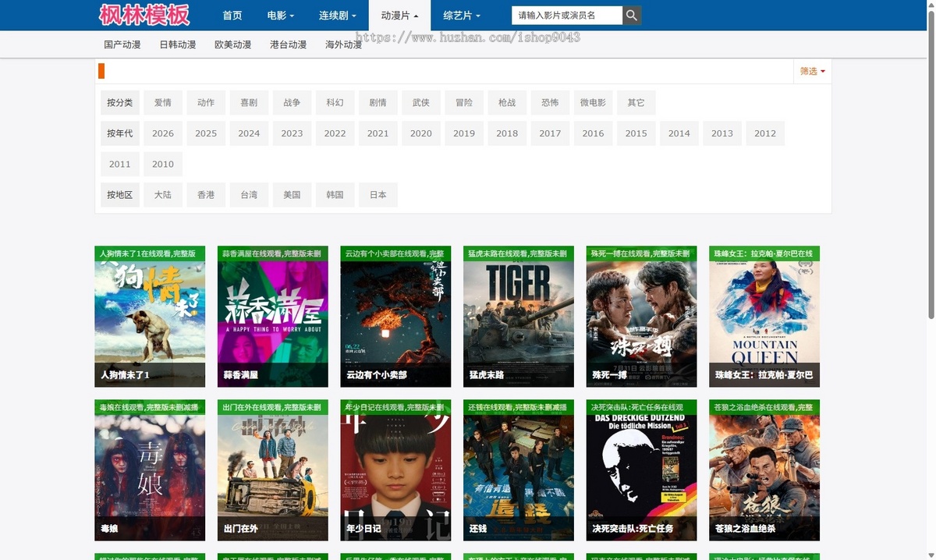Open the 云边有个小卖部 movie poster
This screenshot has width=936, height=560.
click(x=395, y=317)
